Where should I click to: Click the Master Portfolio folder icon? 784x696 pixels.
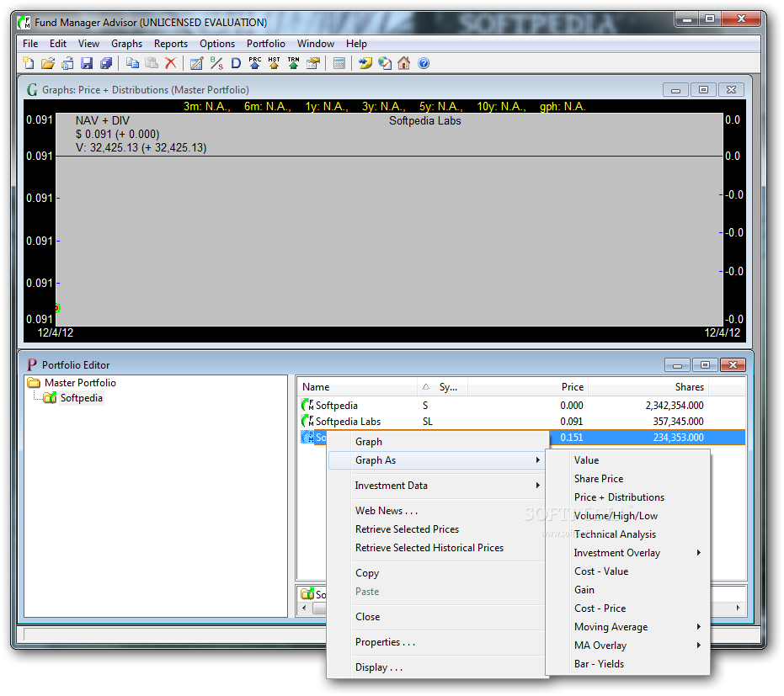click(34, 383)
